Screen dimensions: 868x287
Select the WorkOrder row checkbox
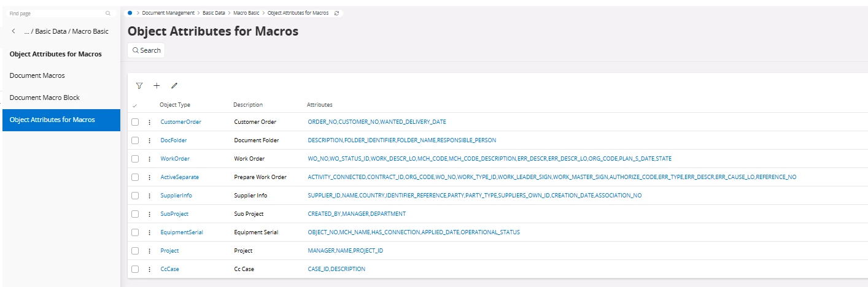pyautogui.click(x=135, y=159)
